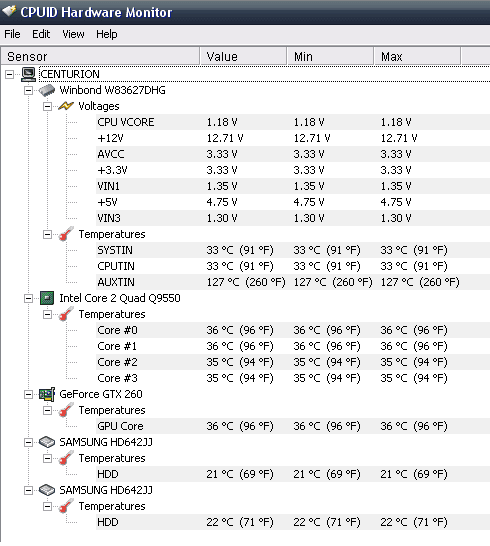Click the HDD row showing 21 °C
The image size is (490, 546).
pos(293,474)
